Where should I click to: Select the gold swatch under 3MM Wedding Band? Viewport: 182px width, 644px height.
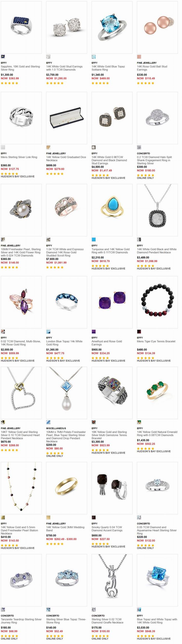click(x=48, y=517)
